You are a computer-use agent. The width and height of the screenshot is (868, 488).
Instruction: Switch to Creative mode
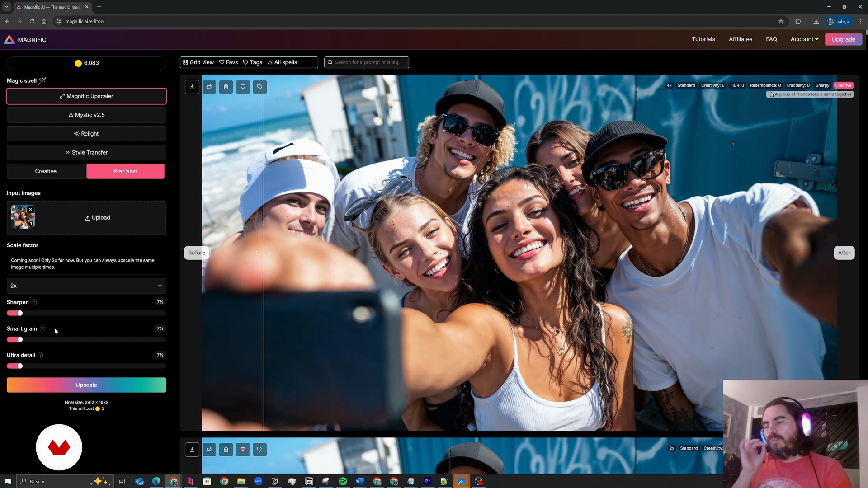point(46,171)
